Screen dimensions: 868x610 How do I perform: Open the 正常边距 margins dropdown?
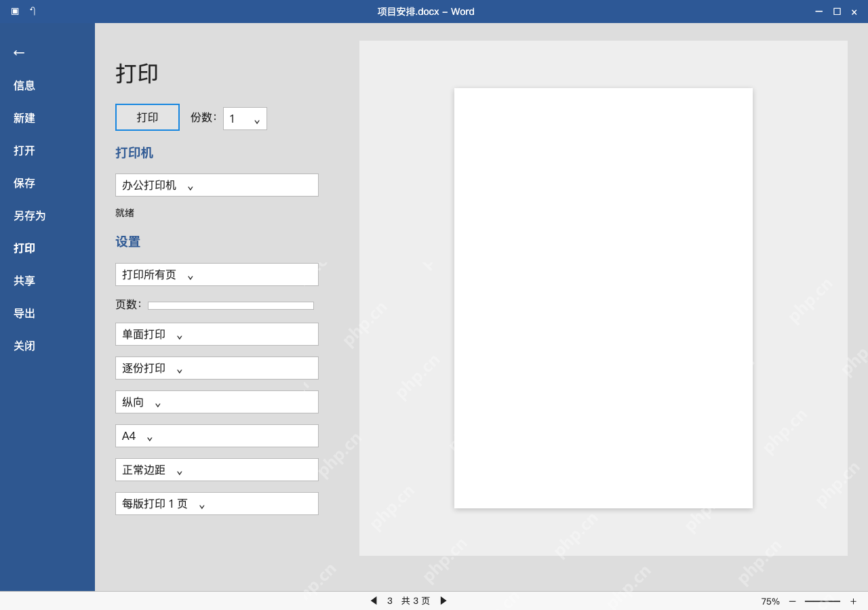[217, 470]
